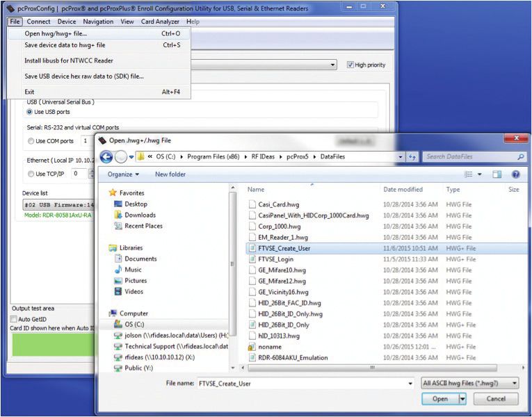This screenshot has width=532, height=417.
Task: Select the noname locked file
Action: tap(270, 347)
